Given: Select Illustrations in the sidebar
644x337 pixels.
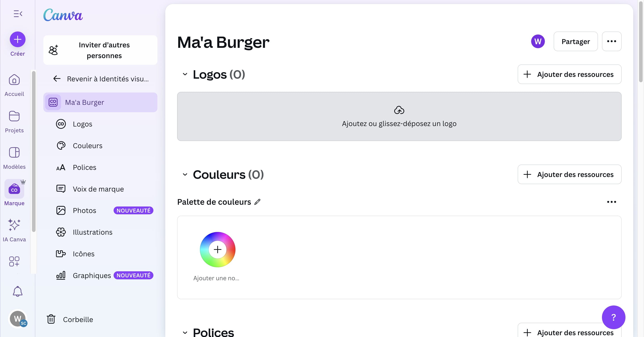Looking at the screenshot, I should (93, 232).
